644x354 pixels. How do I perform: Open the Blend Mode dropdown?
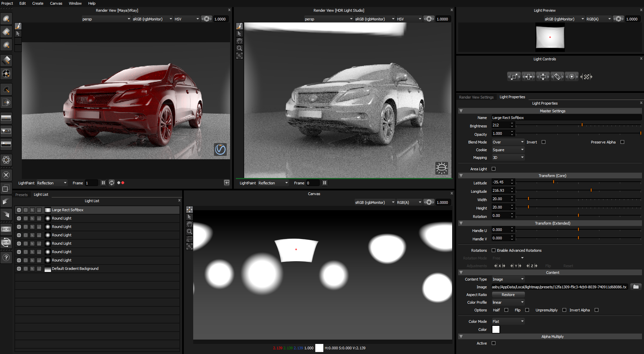pos(508,142)
